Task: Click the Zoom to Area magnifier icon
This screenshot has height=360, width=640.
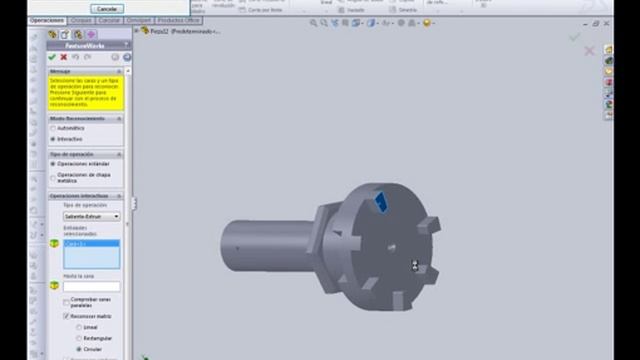Action: (x=324, y=23)
